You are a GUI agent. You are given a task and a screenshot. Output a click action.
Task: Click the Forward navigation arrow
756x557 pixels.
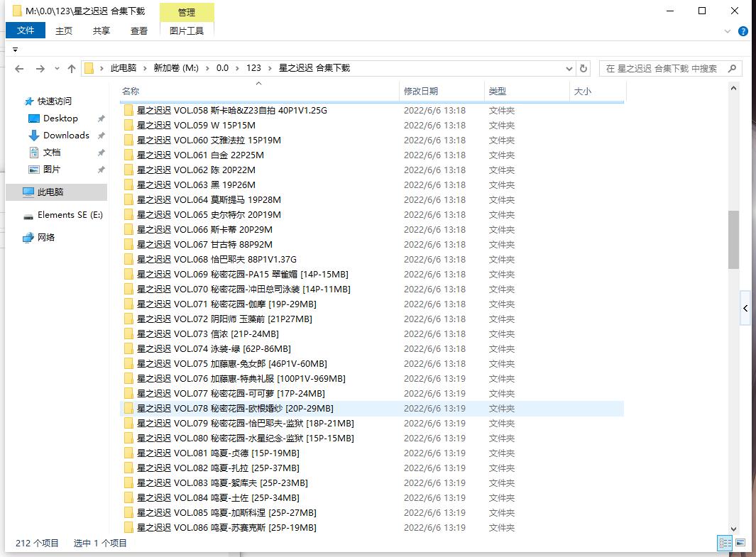pyautogui.click(x=40, y=68)
